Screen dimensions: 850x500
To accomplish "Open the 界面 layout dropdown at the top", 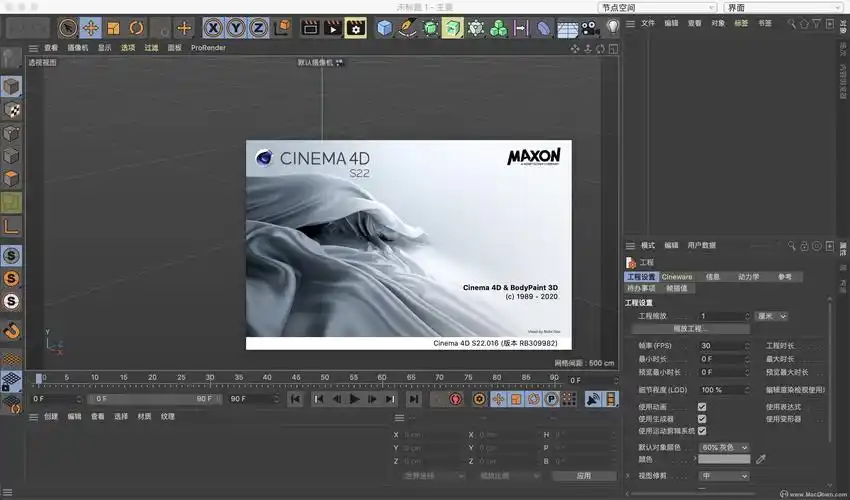I will [783, 8].
